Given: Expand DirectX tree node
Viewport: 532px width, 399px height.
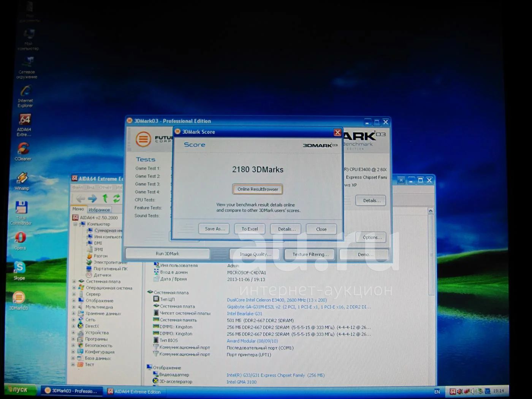Looking at the screenshot, I should [x=73, y=326].
